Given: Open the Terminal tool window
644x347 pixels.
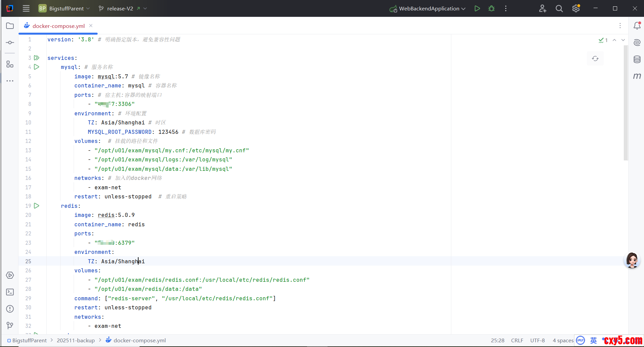Looking at the screenshot, I should [10, 292].
